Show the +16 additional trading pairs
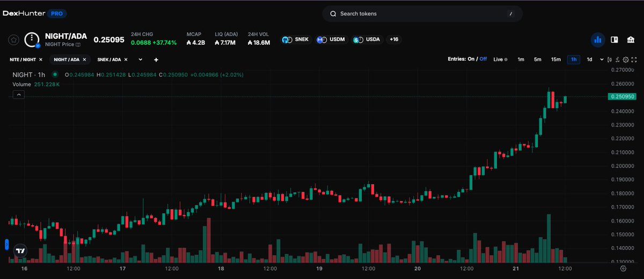Viewport: 644px width, 279px height. pyautogui.click(x=394, y=40)
